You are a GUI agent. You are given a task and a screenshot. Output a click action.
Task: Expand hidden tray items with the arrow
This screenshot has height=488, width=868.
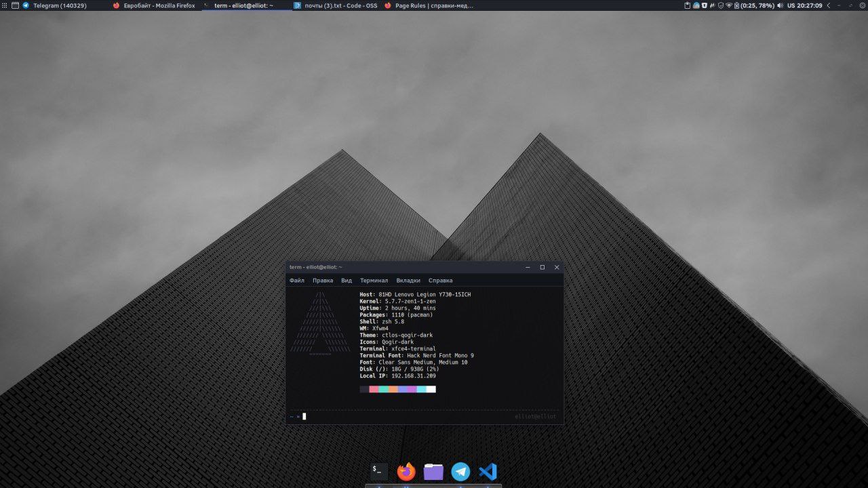click(828, 5)
